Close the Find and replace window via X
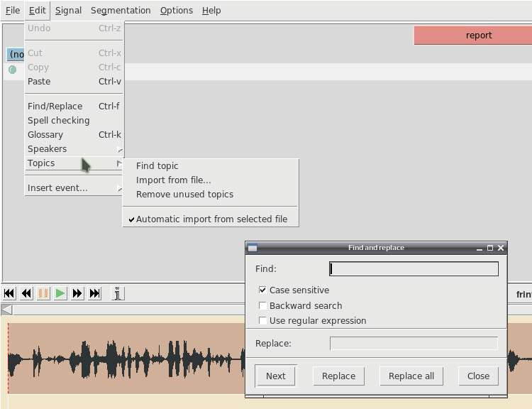The image size is (532, 409). coord(501,248)
